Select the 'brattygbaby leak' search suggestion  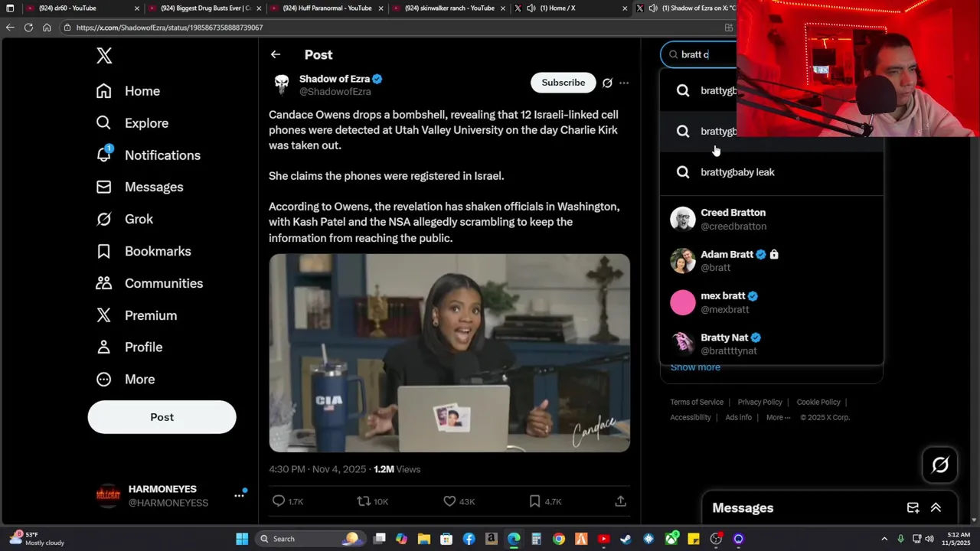[772, 172]
